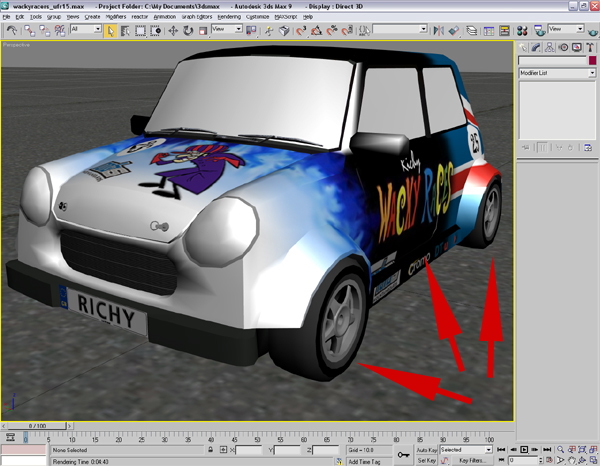This screenshot has width=600, height=466.
Task: Click the dark red object color swatch
Action: [592, 60]
